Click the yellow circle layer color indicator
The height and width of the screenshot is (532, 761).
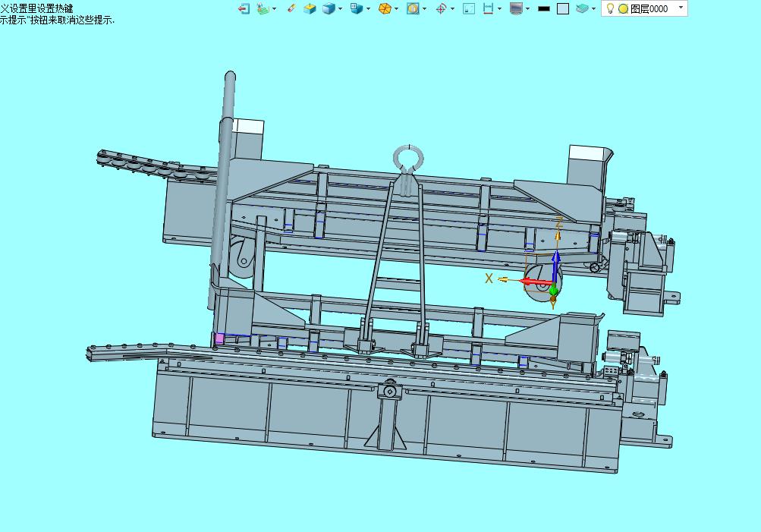[x=624, y=9]
